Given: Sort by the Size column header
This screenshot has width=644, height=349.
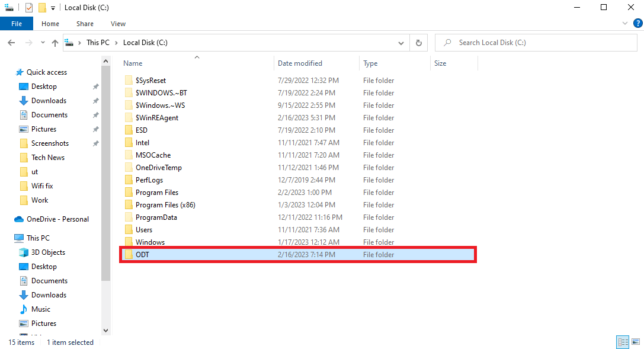Looking at the screenshot, I should (x=440, y=63).
